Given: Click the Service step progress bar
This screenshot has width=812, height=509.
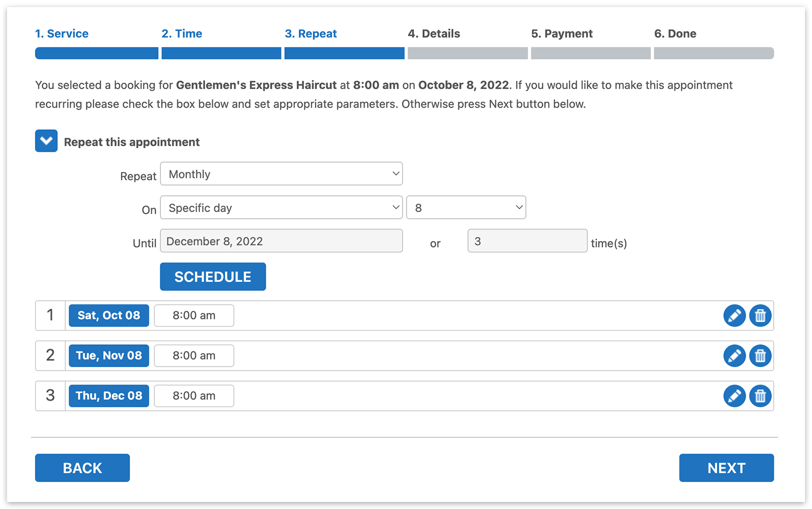Looking at the screenshot, I should (x=97, y=53).
